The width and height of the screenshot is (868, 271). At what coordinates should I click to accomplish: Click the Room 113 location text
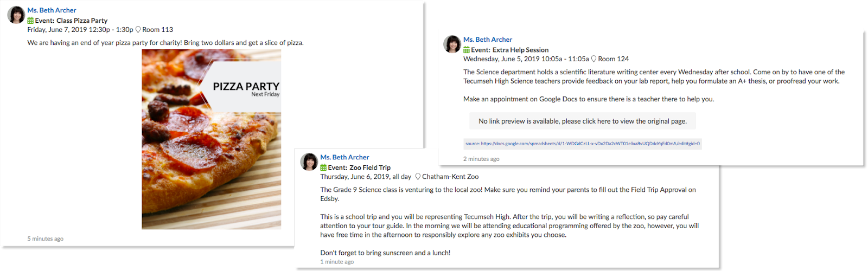[x=158, y=30]
